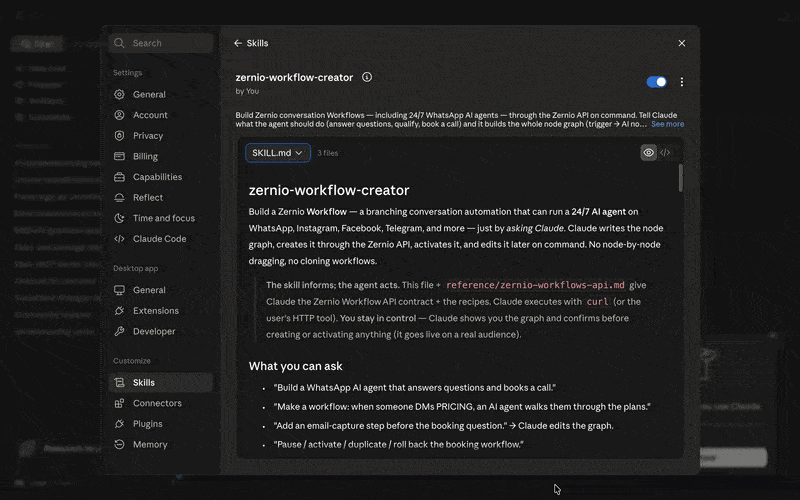Open the SKILL.md file dropdown
This screenshot has width=800, height=500.
tap(278, 153)
